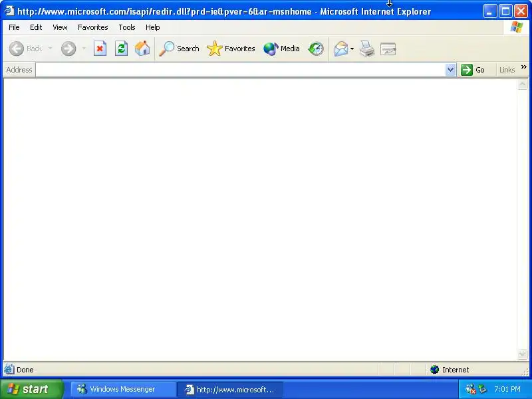This screenshot has width=532, height=399.
Task: Print the page with the printer icon
Action: (x=367, y=49)
